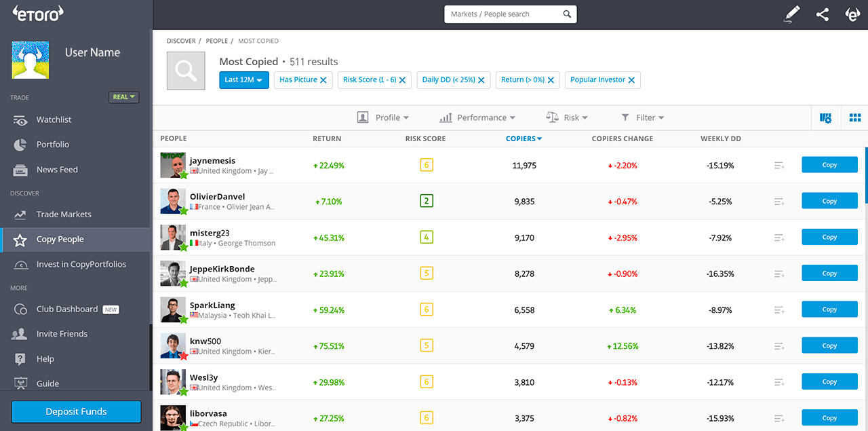Open the column settings gear icon above the table

(825, 117)
